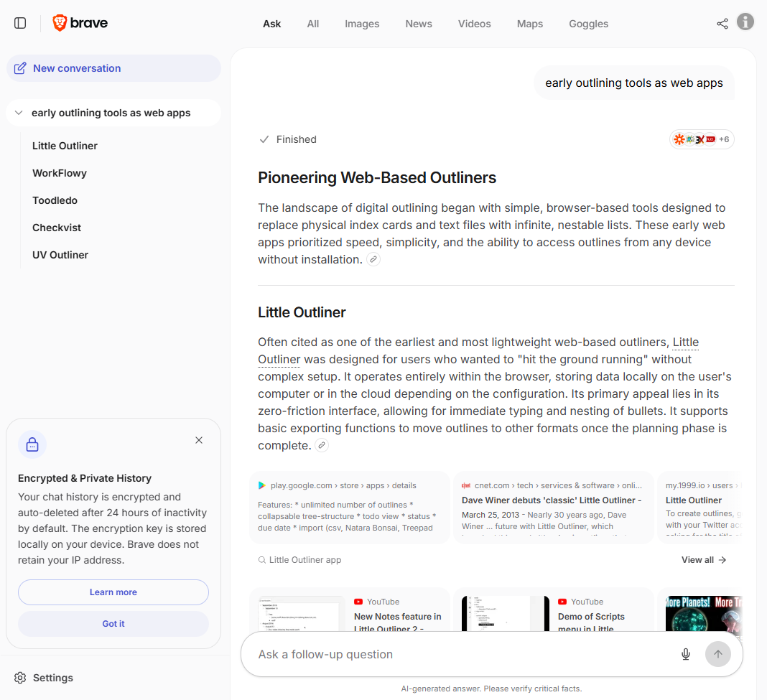The height and width of the screenshot is (700, 767).
Task: Submit follow-up with arrow button
Action: (x=718, y=654)
